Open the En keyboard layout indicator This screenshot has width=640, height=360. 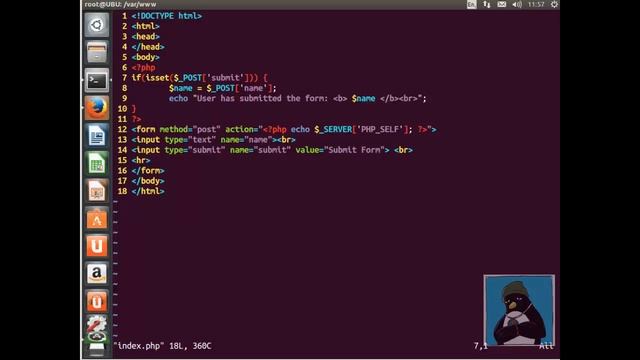tap(471, 4)
